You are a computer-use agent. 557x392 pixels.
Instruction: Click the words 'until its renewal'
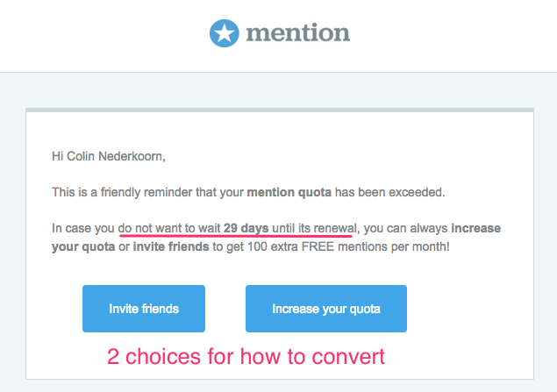pyautogui.click(x=314, y=228)
